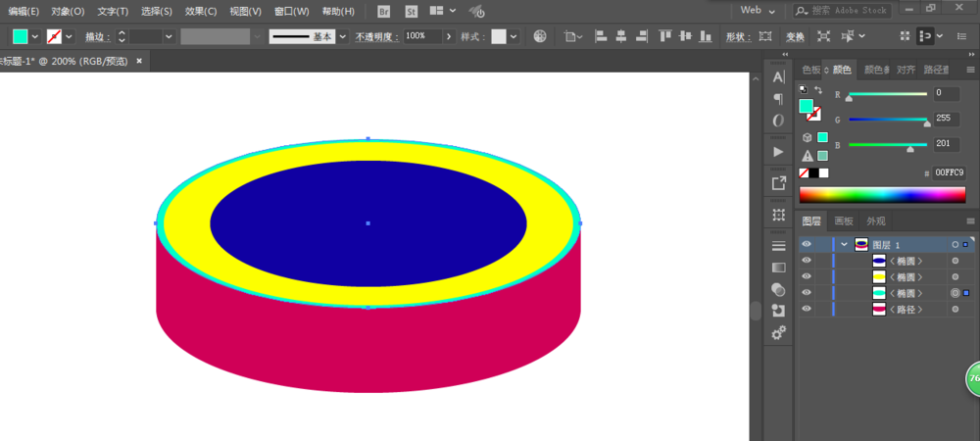980x441 pixels.
Task: Open the recolor artwork globe icon
Action: 540,36
